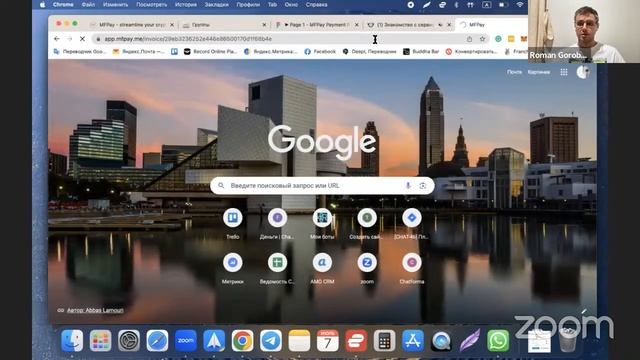Click the Картинки link on Google page
The height and width of the screenshot is (360, 640).
539,72
